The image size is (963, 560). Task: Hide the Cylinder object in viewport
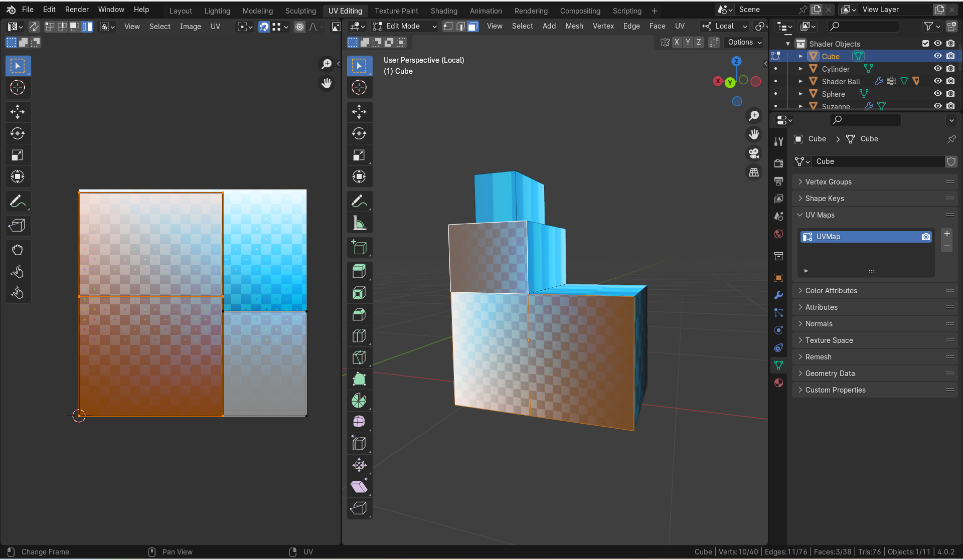pyautogui.click(x=937, y=69)
